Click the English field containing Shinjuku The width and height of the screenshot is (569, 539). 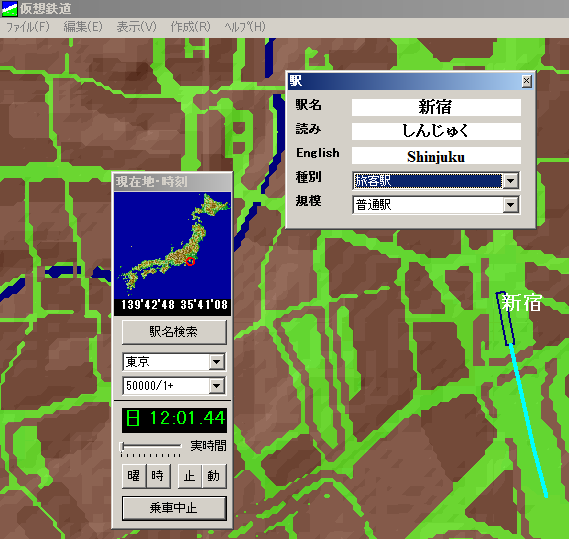coord(436,156)
